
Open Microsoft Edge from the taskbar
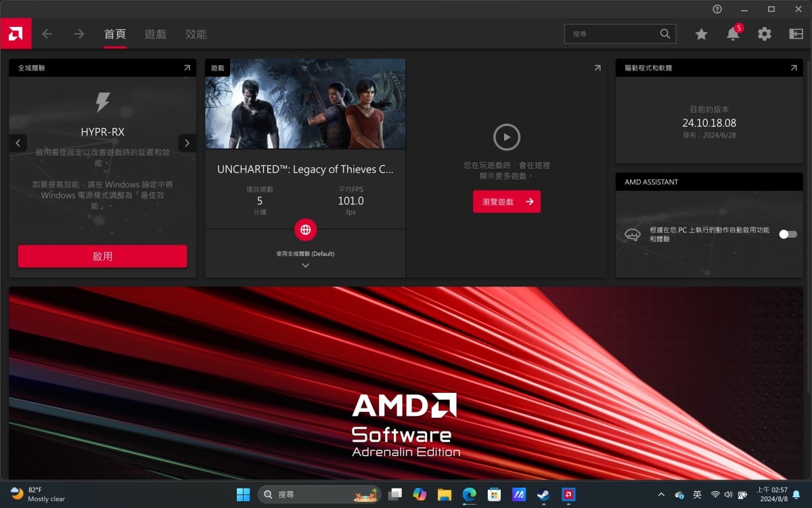click(x=469, y=494)
